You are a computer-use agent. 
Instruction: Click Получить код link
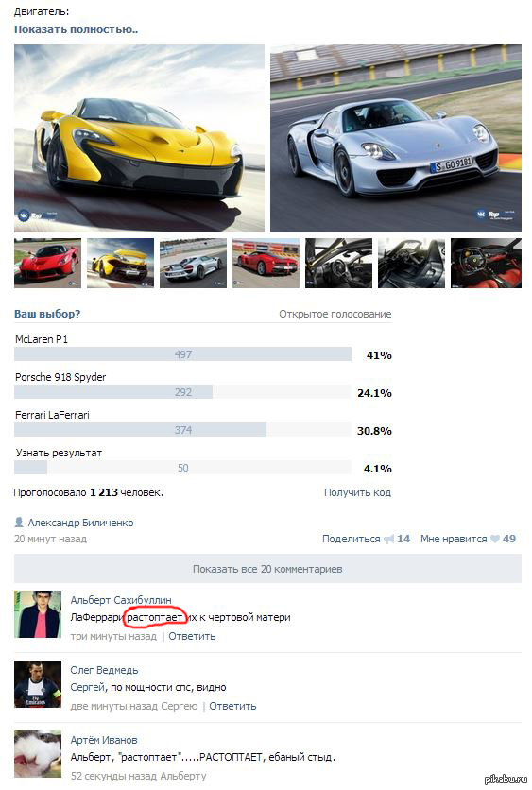pyautogui.click(x=358, y=492)
